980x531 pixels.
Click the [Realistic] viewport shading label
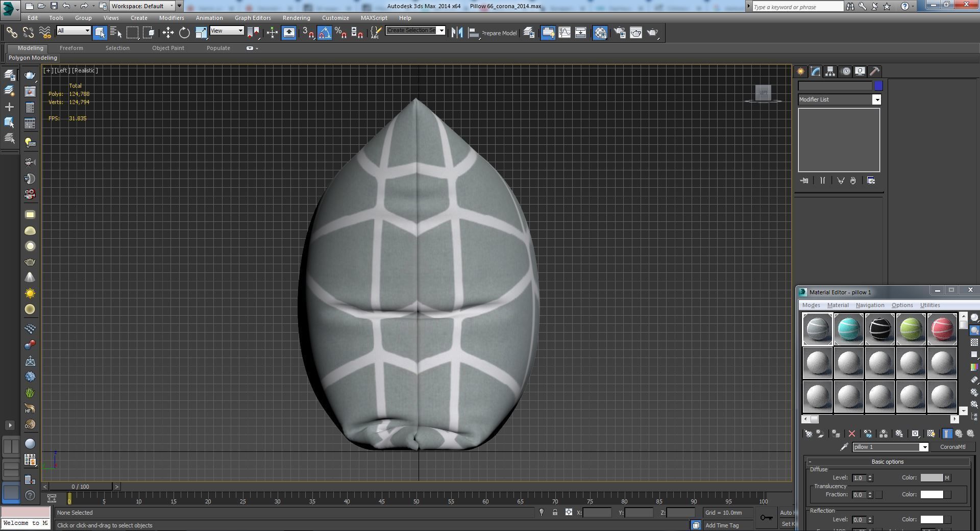pyautogui.click(x=85, y=70)
